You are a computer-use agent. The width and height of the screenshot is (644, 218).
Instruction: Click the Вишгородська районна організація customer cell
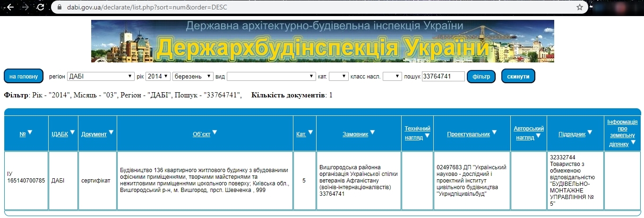359,180
